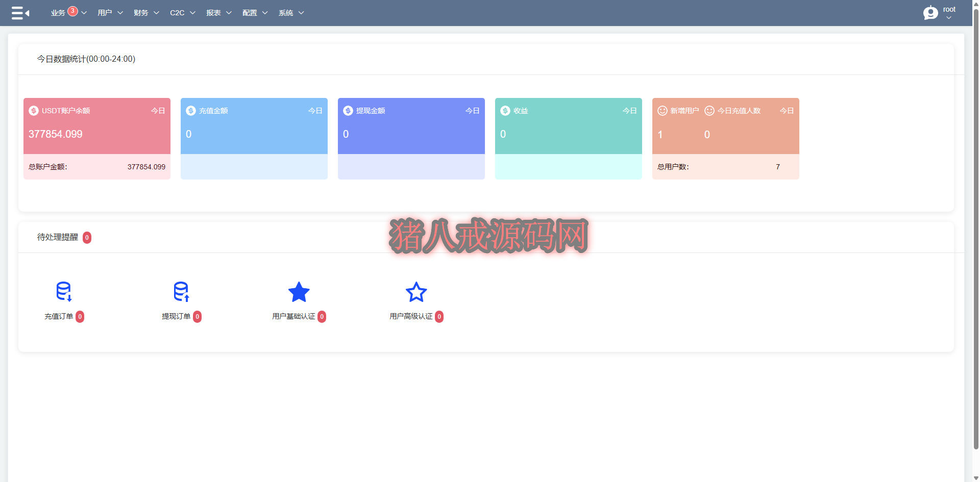Screen dimensions: 980x482
Task: Click 今日 on the 充值金额 card
Action: (x=315, y=111)
